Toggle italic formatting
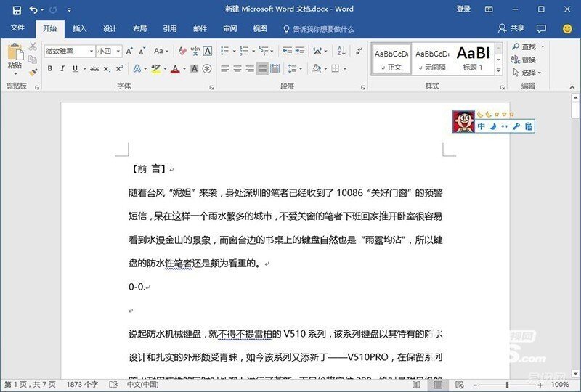 click(x=62, y=68)
